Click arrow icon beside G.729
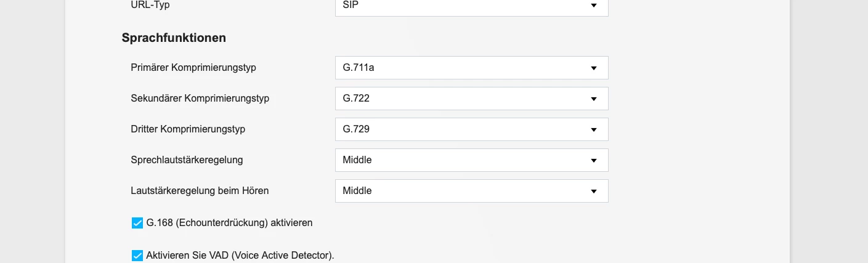 click(594, 129)
